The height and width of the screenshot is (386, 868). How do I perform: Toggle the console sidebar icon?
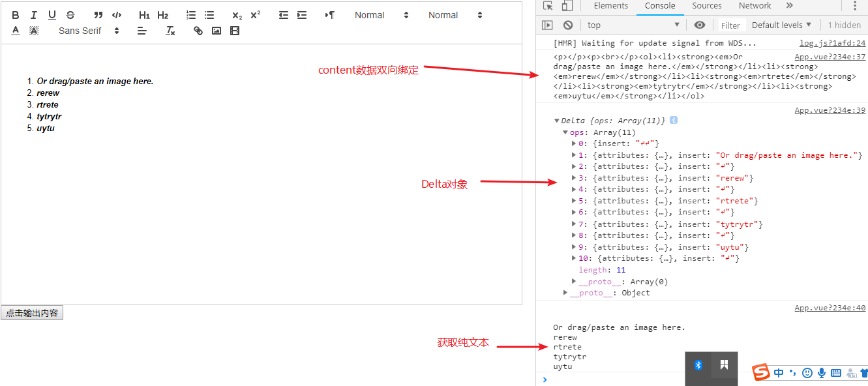(x=548, y=25)
